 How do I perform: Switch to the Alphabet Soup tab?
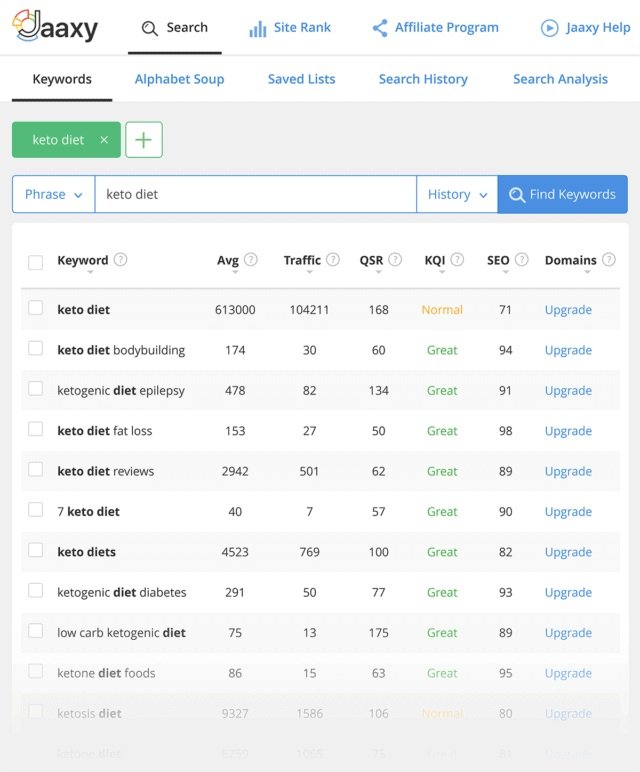point(179,79)
